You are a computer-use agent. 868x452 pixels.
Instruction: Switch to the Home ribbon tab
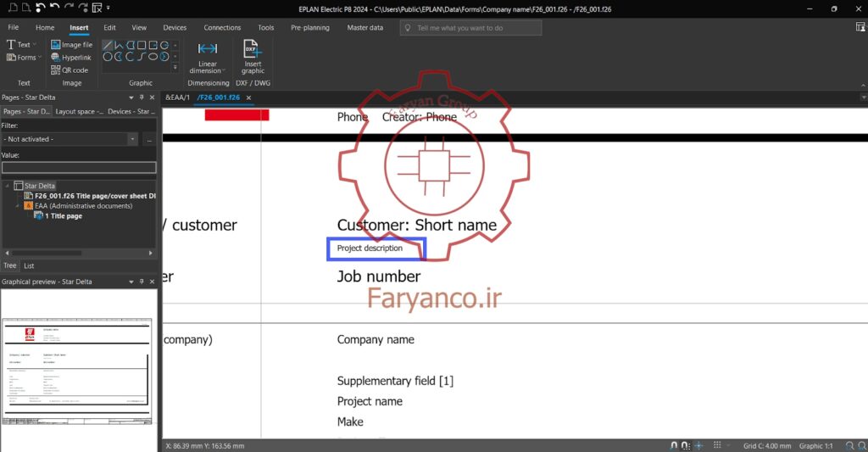[45, 27]
